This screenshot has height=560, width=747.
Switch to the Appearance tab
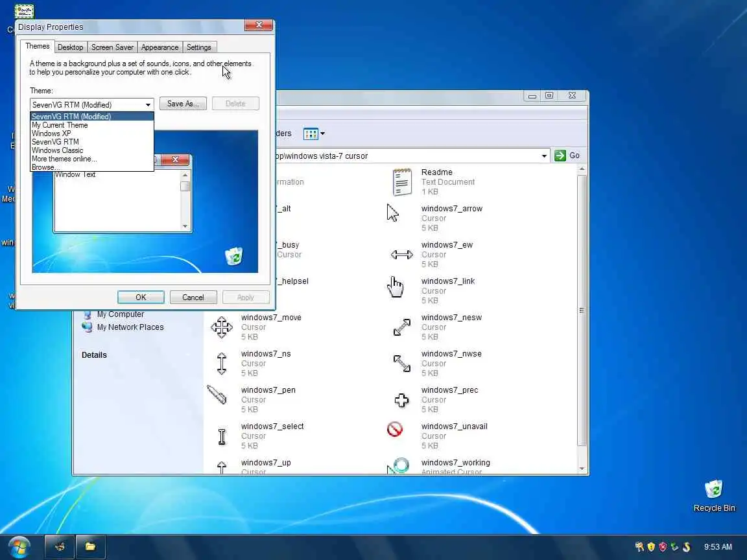click(x=160, y=47)
